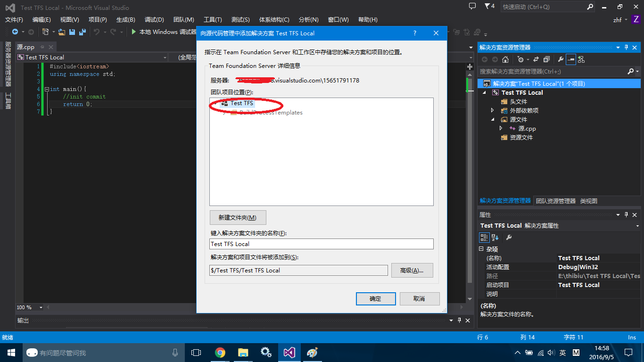Open solution properties via the wrench icon

pos(561,59)
